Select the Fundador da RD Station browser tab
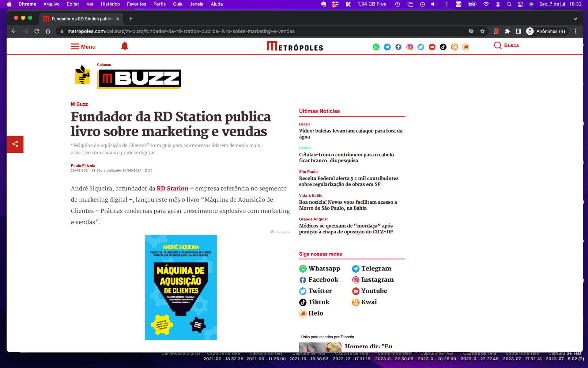 pyautogui.click(x=81, y=19)
